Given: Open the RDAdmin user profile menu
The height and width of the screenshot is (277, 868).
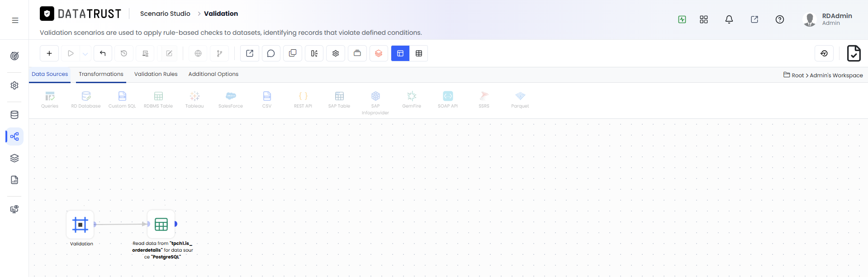Looking at the screenshot, I should click(x=828, y=19).
